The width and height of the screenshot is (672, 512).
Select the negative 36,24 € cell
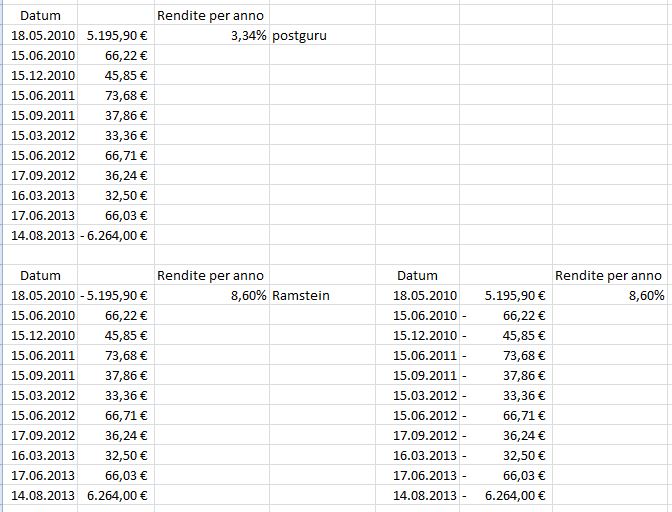coord(505,435)
